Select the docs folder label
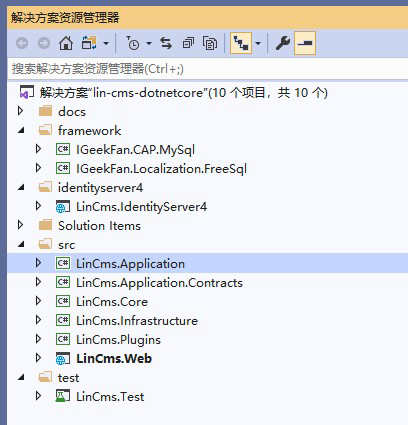 coord(72,112)
